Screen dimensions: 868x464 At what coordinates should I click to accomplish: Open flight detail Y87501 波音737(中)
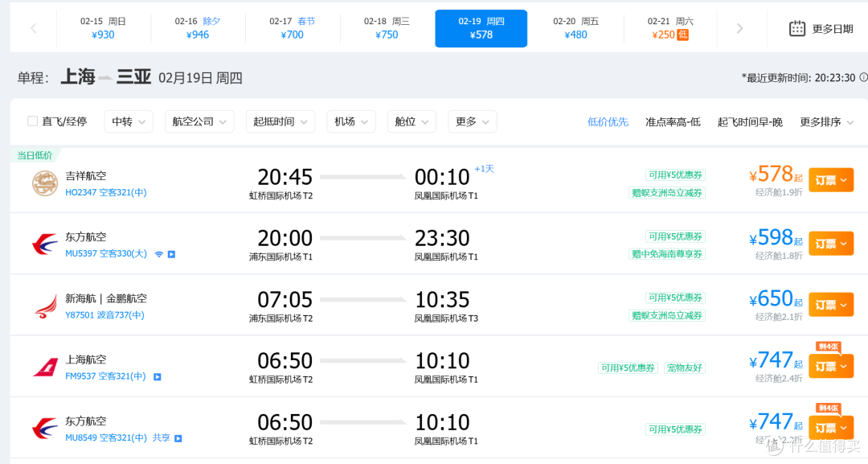coord(104,315)
